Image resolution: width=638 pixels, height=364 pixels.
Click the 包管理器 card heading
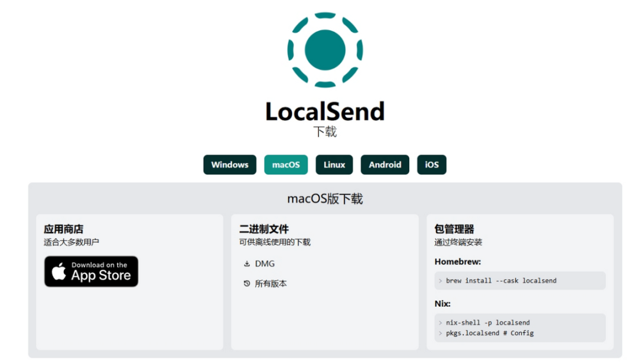pyautogui.click(x=454, y=229)
